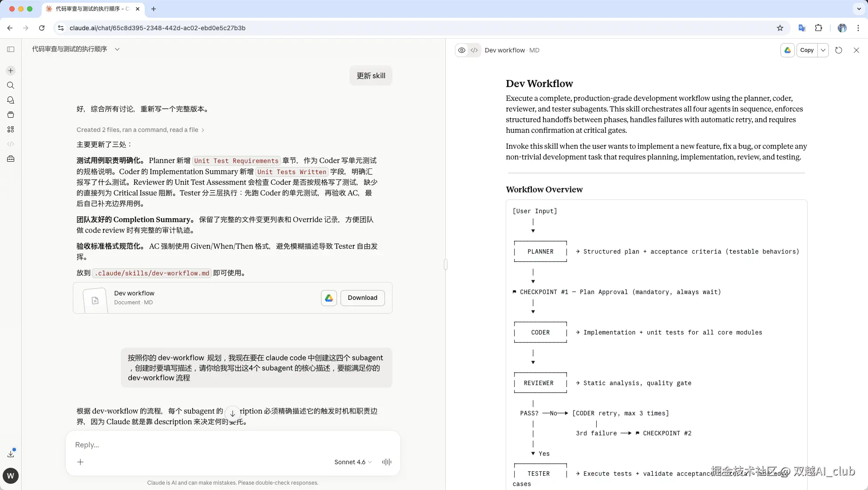Switch the artifact to code view
This screenshot has height=490, width=868.
pos(474,50)
